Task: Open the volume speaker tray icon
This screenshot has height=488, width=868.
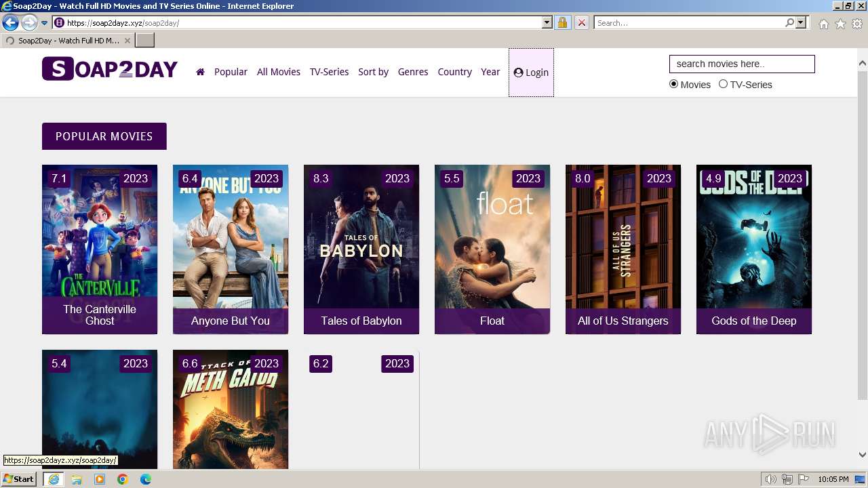Action: tap(771, 479)
